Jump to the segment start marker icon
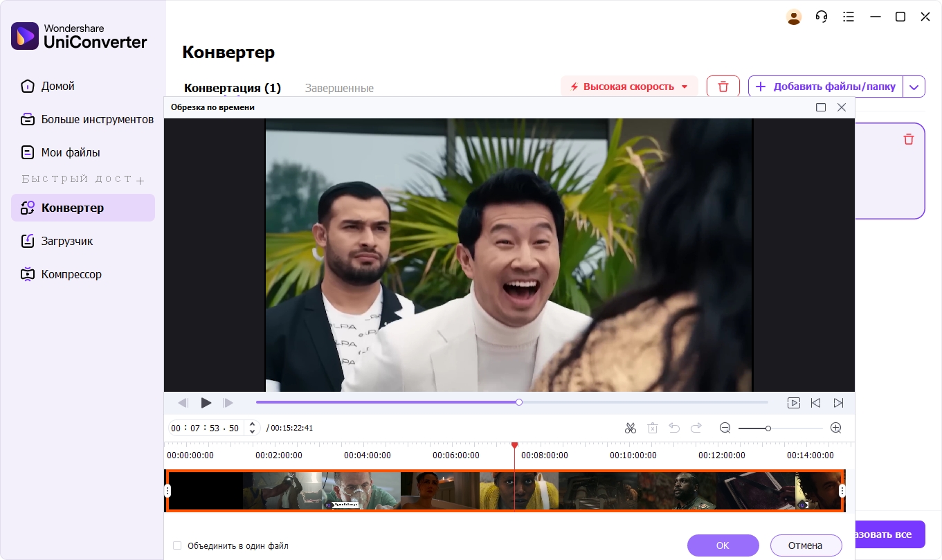This screenshot has width=942, height=560. 816,403
